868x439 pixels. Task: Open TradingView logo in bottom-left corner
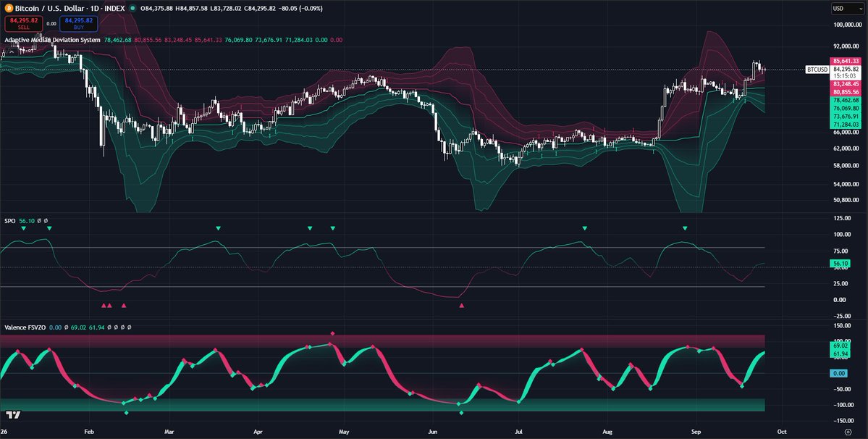13,414
